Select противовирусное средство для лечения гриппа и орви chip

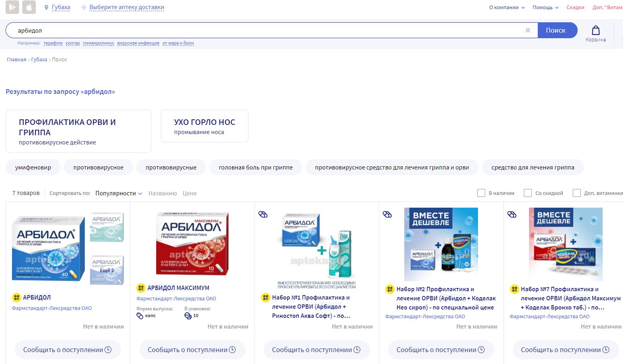click(392, 167)
